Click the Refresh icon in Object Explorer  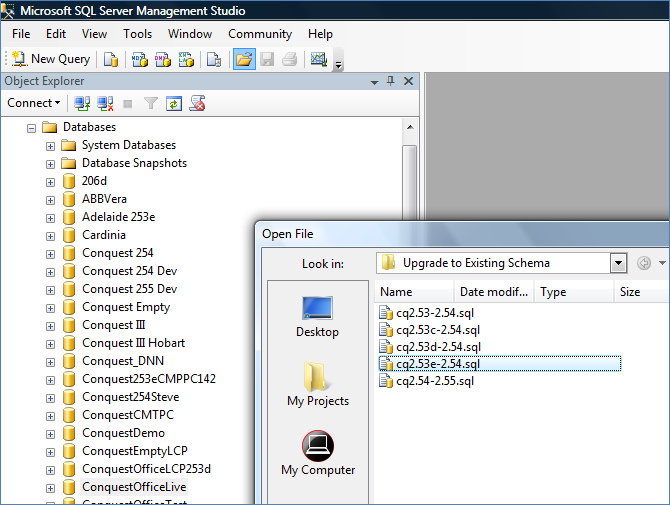(174, 103)
